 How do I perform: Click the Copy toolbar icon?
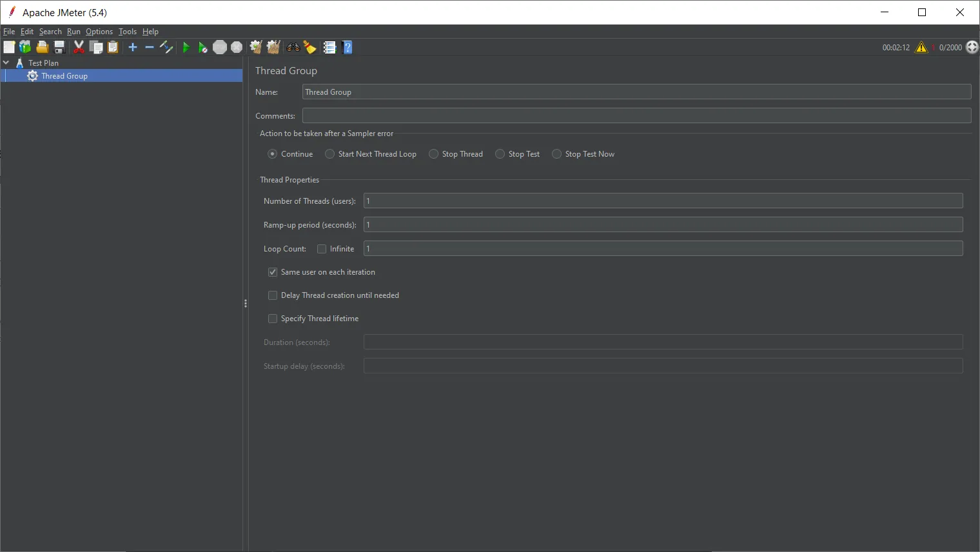pyautogui.click(x=96, y=47)
